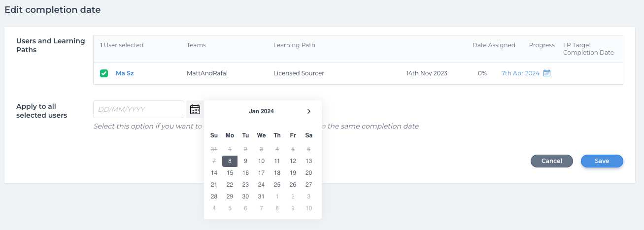Focus the DD/MM/YYYY date input field
The image size is (644, 230).
click(138, 109)
